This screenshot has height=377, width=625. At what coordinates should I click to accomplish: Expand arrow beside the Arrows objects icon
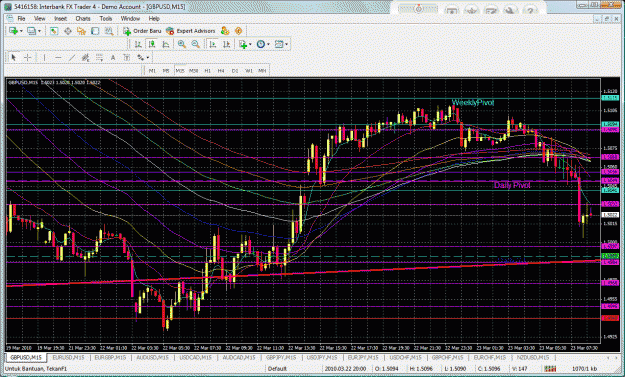click(147, 58)
